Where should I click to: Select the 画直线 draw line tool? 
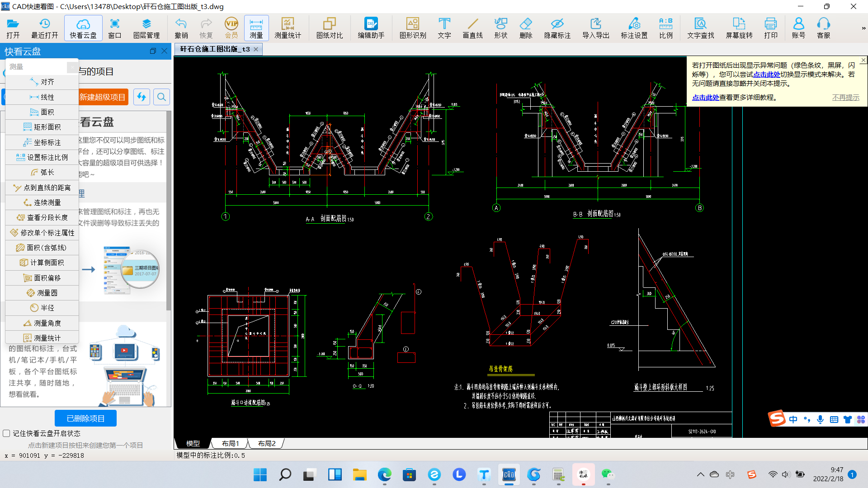tap(473, 28)
